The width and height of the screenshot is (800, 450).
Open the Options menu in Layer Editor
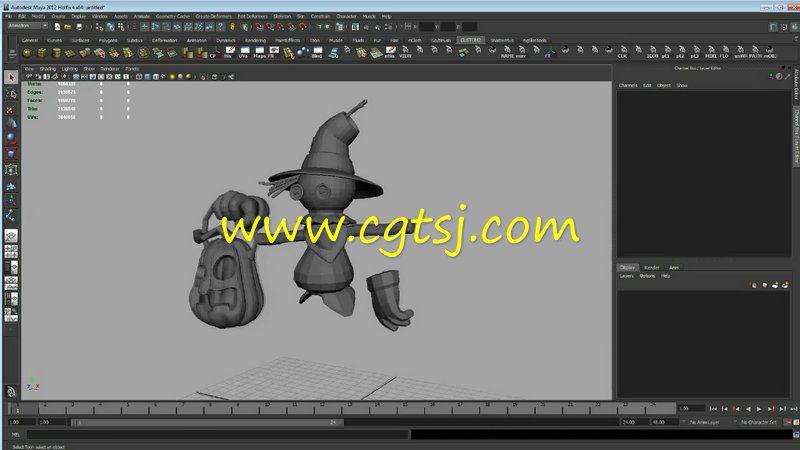[x=647, y=276]
